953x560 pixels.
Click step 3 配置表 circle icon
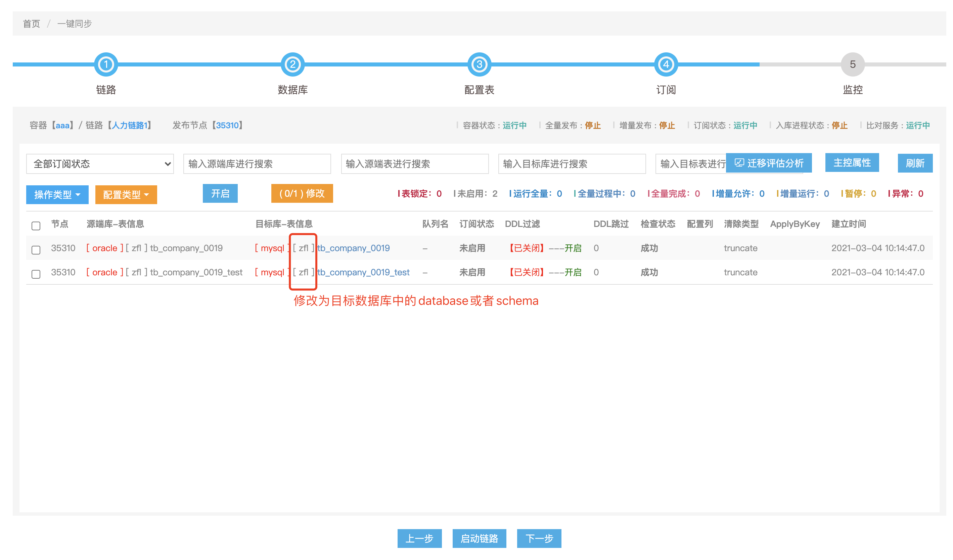(x=480, y=65)
